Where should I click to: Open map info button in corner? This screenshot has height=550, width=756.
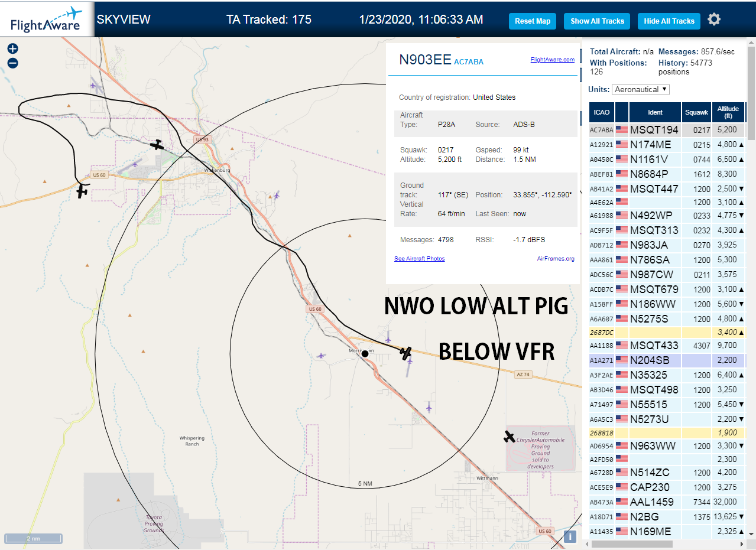[x=570, y=536]
